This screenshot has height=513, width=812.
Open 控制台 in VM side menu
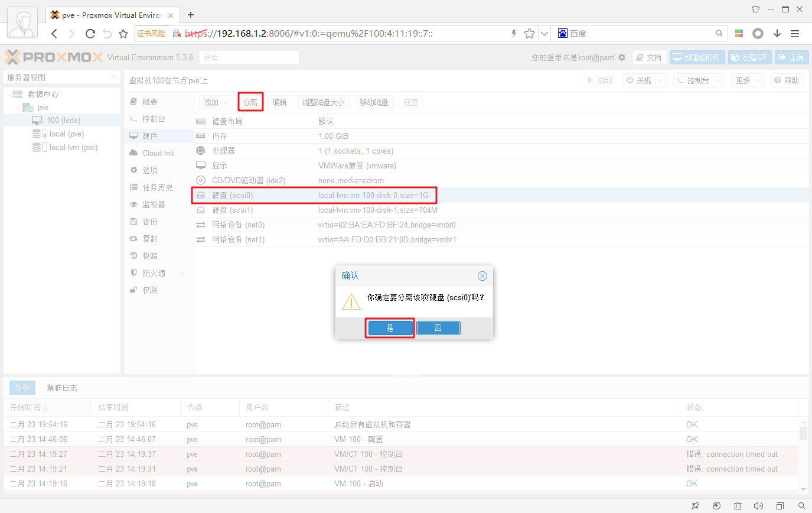[x=159, y=119]
